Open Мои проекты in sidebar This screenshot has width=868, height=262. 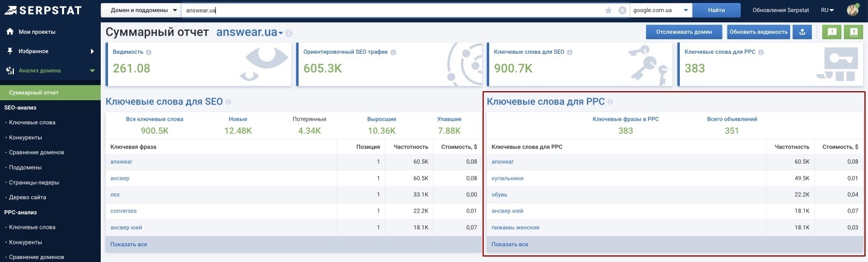point(37,31)
